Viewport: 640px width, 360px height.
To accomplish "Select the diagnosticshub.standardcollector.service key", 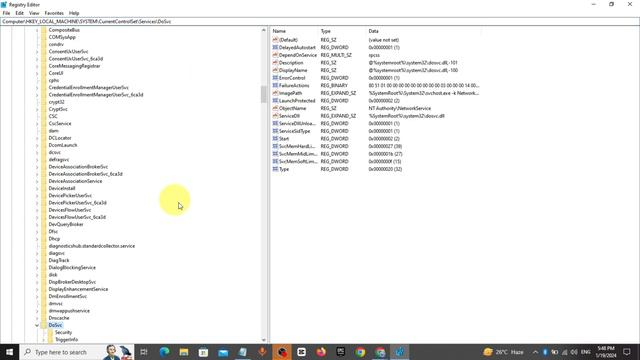I will pos(91,246).
